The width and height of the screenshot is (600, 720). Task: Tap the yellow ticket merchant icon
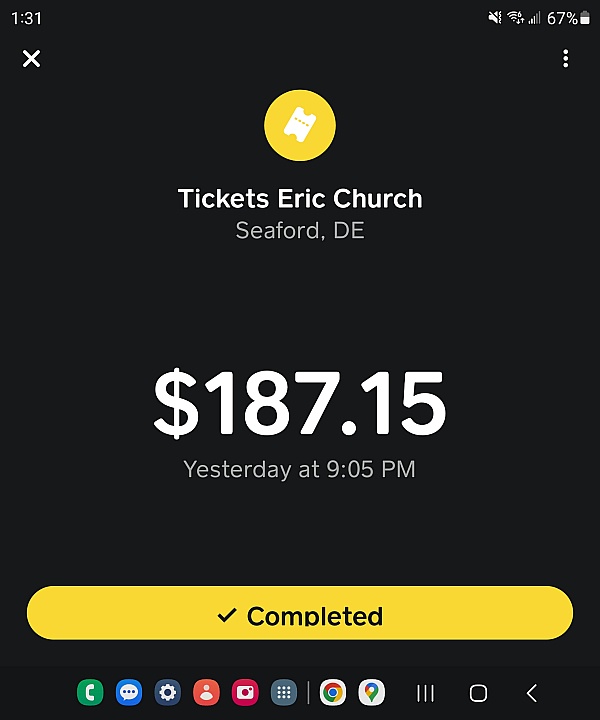click(x=300, y=125)
